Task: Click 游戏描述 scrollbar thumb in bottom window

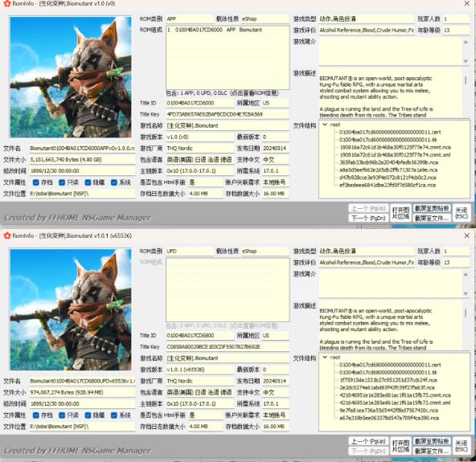Action: 466,313
